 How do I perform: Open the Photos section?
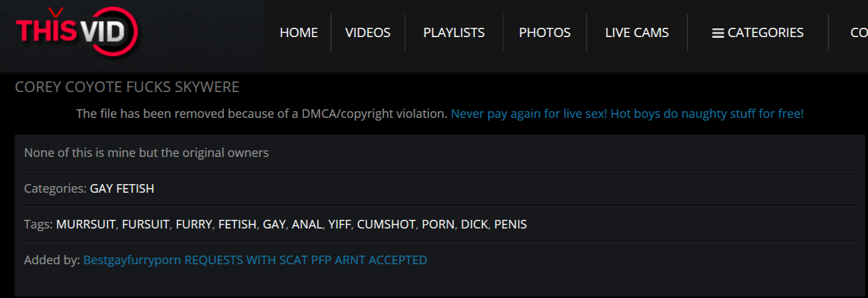click(x=545, y=32)
